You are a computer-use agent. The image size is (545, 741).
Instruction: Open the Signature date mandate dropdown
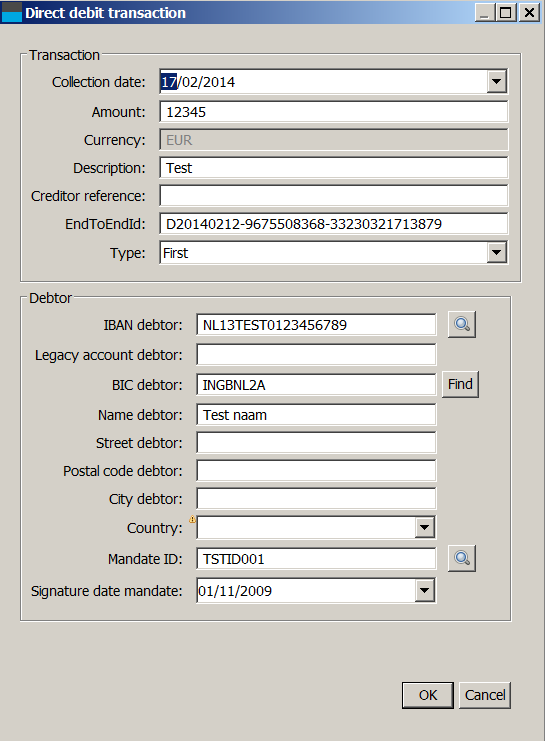(424, 590)
